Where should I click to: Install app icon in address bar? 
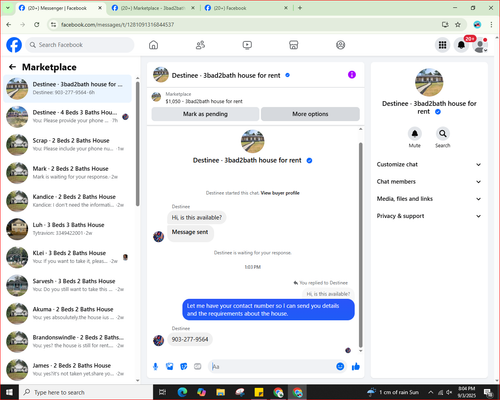coord(445,24)
